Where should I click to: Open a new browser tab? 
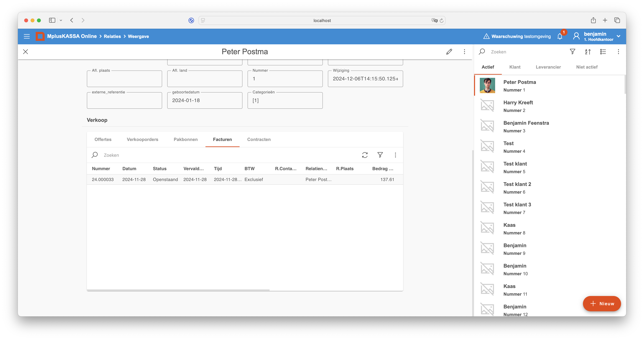click(x=605, y=20)
